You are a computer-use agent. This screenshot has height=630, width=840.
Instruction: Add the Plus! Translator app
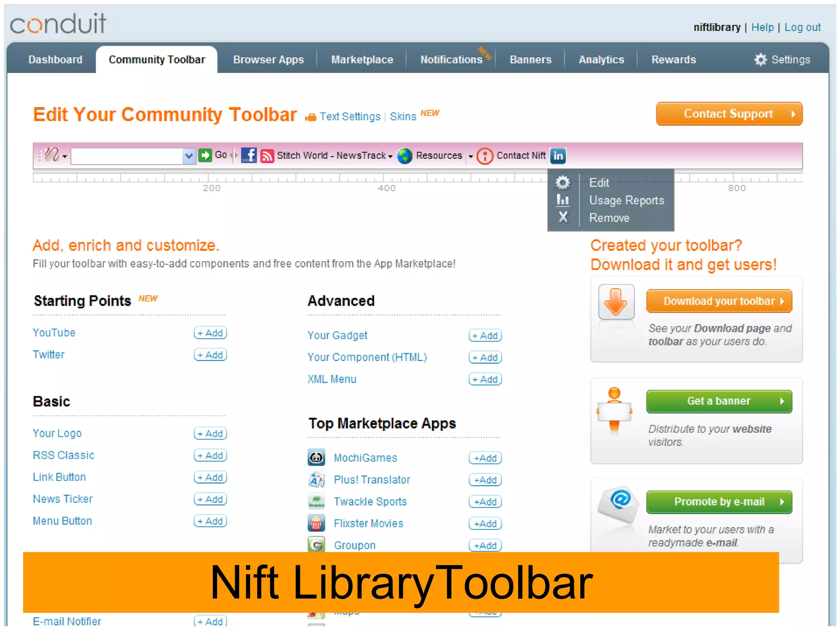tap(485, 480)
